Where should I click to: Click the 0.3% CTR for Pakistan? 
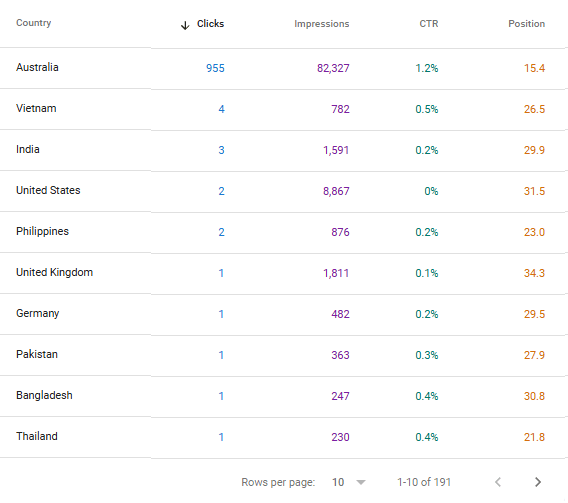tap(427, 355)
